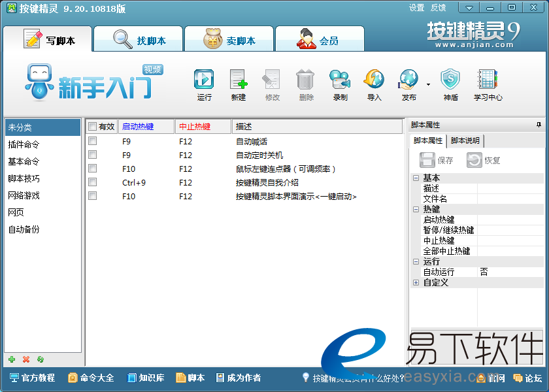Collapse the 运行 property group

[416, 261]
